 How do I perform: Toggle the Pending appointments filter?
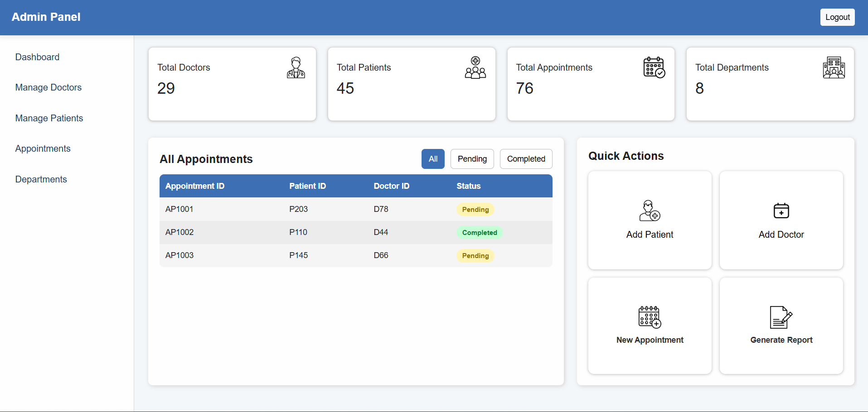(472, 159)
